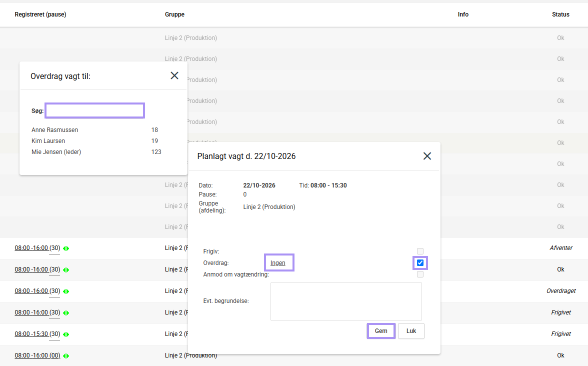Click 'Linje 2 (Produktion)' group value in dialog
Image resolution: width=588 pixels, height=366 pixels.
(x=269, y=207)
